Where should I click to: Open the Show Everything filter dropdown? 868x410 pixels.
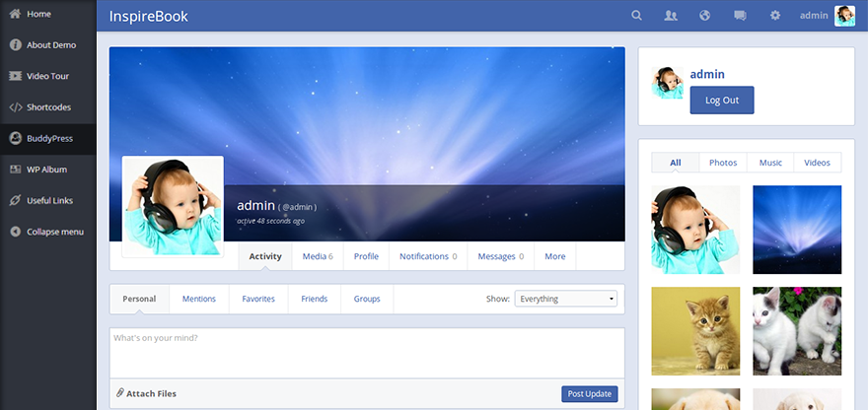point(566,299)
